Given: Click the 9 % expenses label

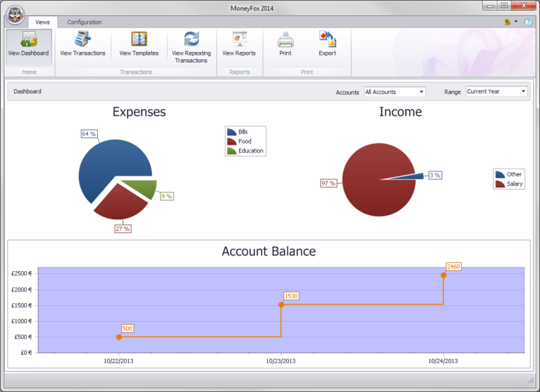Looking at the screenshot, I should (x=167, y=196).
